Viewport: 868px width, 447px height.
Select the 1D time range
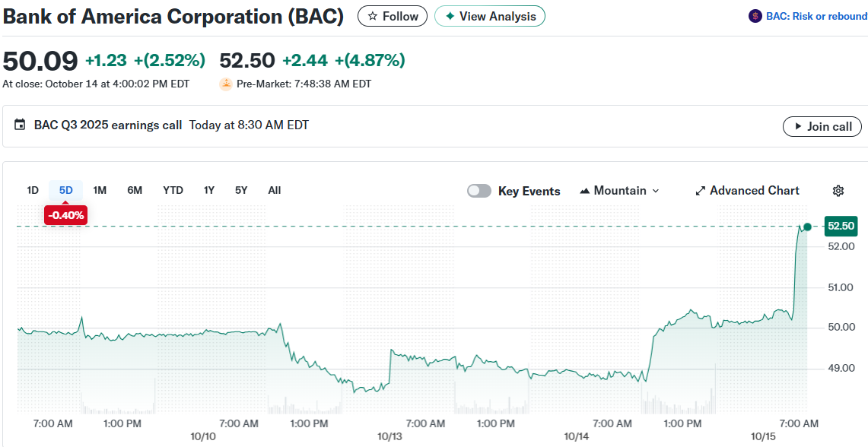pos(33,190)
